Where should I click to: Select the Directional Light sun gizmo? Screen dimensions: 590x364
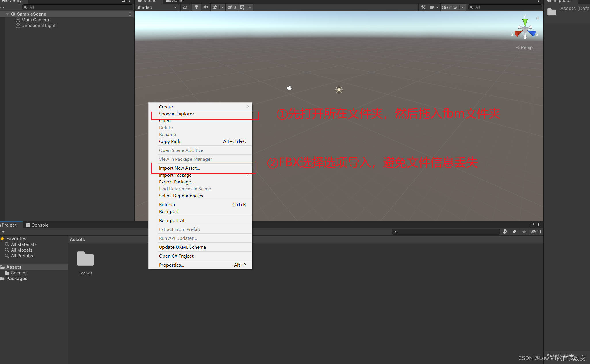click(x=339, y=90)
